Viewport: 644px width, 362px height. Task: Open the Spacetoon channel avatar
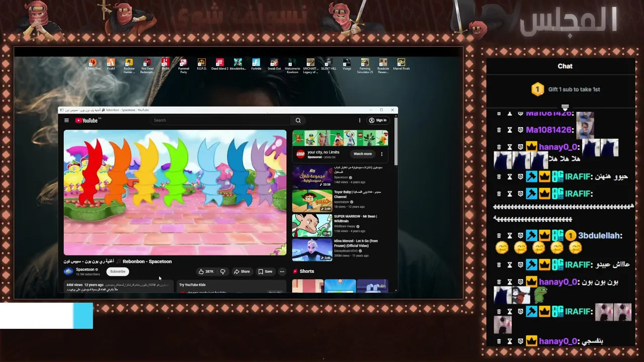(68, 271)
